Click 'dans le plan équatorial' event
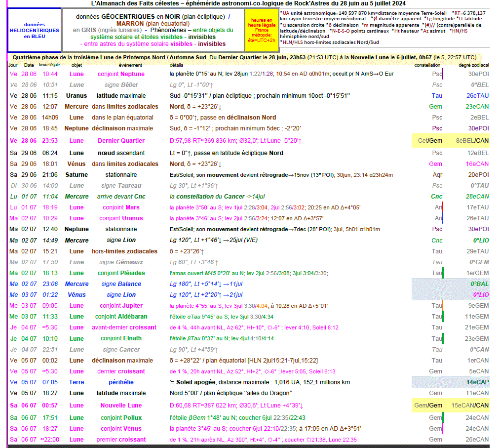499x448 pixels. point(122,118)
